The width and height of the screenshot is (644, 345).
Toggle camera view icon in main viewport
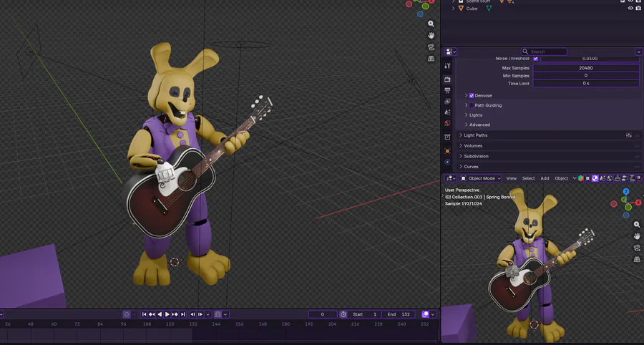[x=431, y=47]
